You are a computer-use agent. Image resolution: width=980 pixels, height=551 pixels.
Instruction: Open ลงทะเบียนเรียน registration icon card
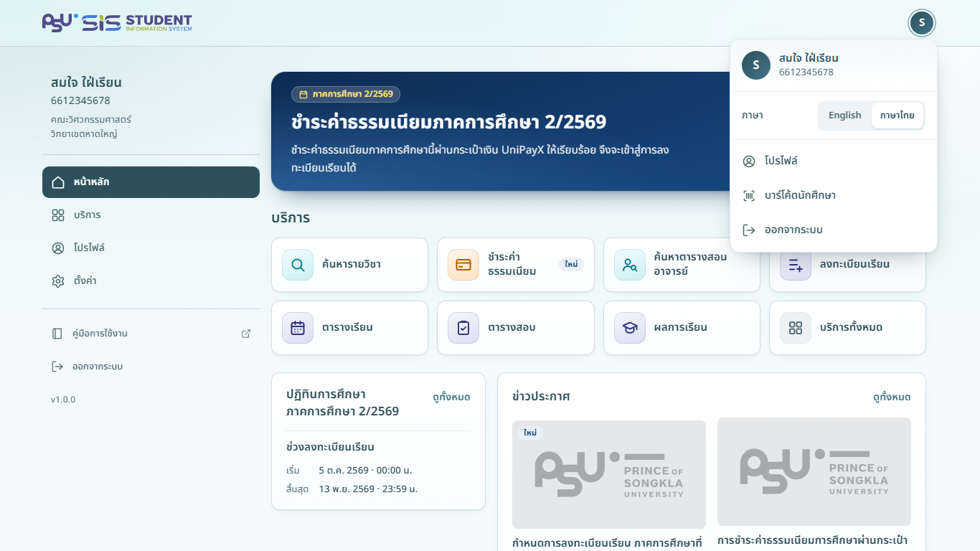click(796, 265)
